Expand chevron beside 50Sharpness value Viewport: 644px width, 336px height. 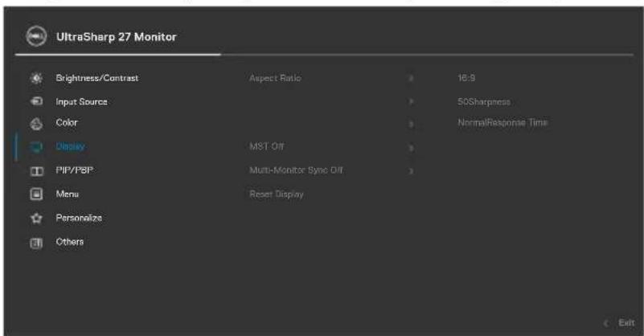coord(411,102)
